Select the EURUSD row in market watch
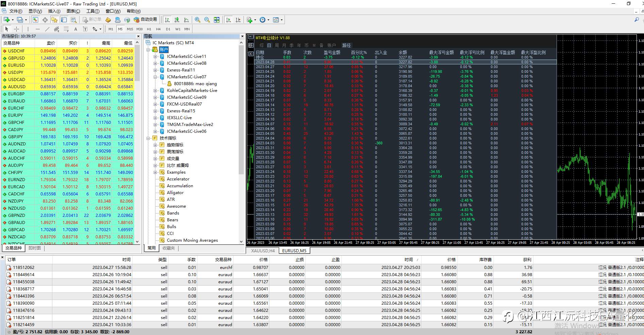This screenshot has height=335, width=644. pyautogui.click(x=16, y=65)
